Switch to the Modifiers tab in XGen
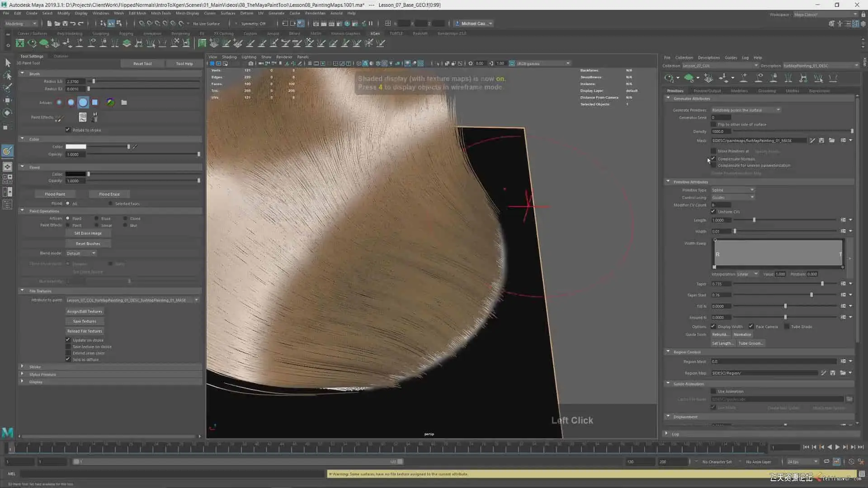Viewport: 868px width, 488px height. point(739,91)
